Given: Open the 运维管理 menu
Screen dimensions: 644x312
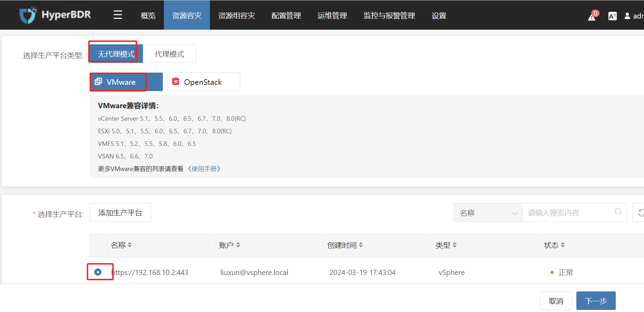Looking at the screenshot, I should (332, 16).
